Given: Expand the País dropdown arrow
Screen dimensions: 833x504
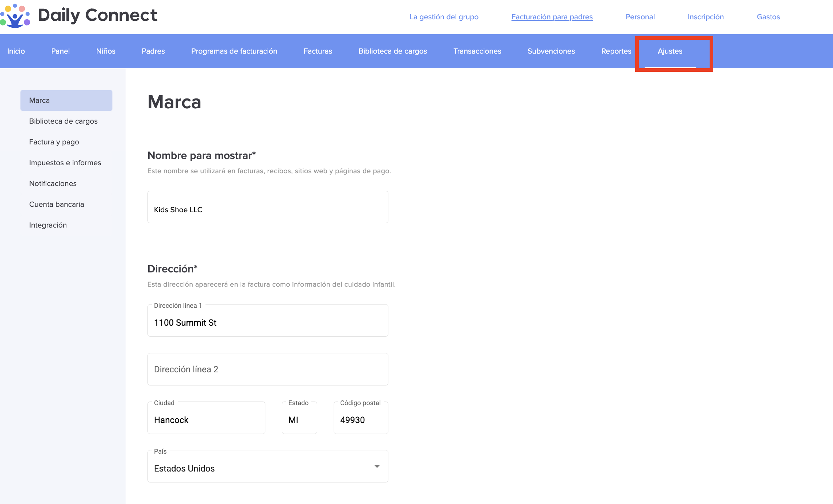Looking at the screenshot, I should pyautogui.click(x=377, y=467).
